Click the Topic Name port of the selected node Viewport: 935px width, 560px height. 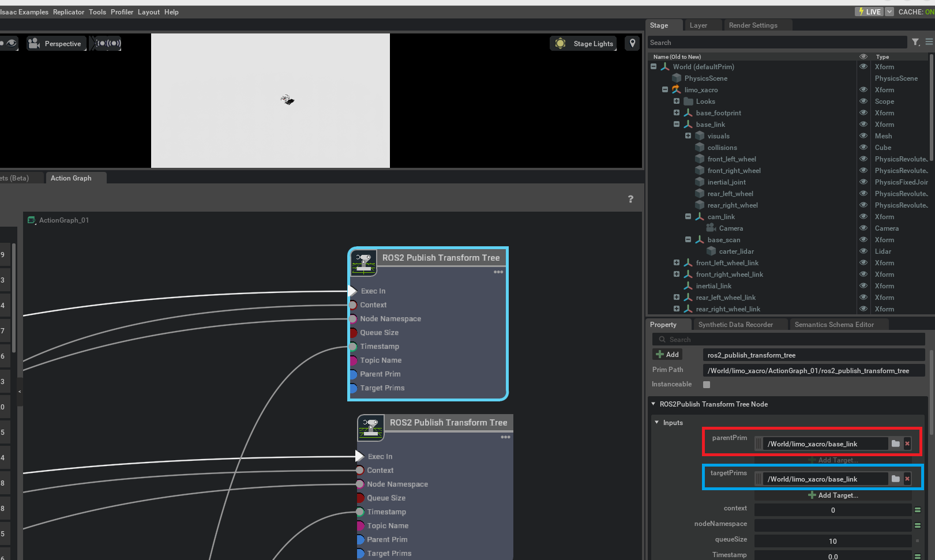353,360
